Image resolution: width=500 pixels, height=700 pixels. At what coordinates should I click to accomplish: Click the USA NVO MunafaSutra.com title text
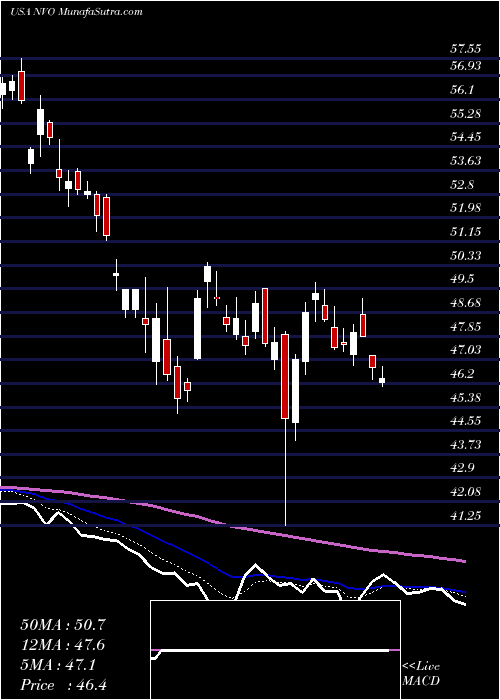(76, 12)
